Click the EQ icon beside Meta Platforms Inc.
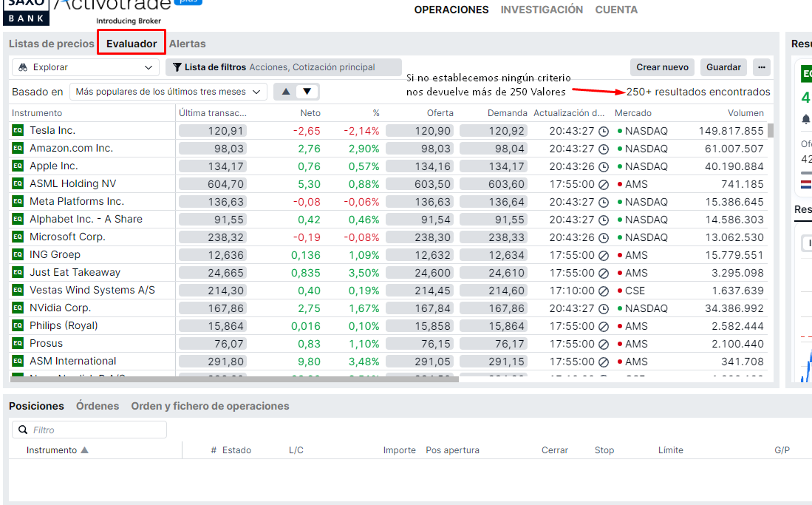Screen dimensions: 812x505 [x=18, y=201]
